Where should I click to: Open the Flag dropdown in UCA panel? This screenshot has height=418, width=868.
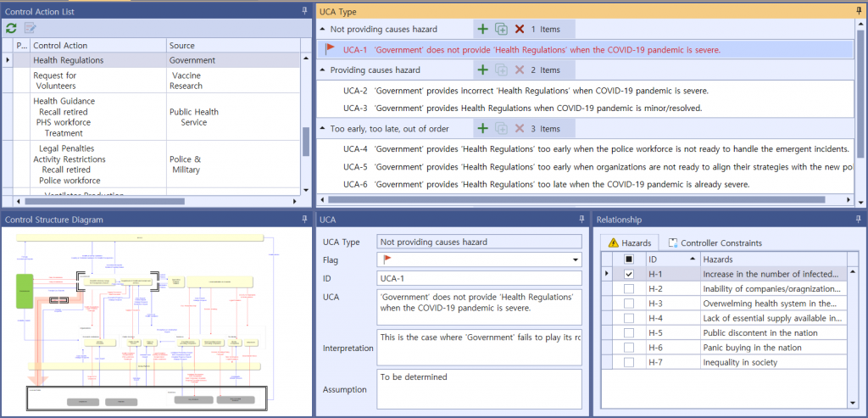point(576,259)
